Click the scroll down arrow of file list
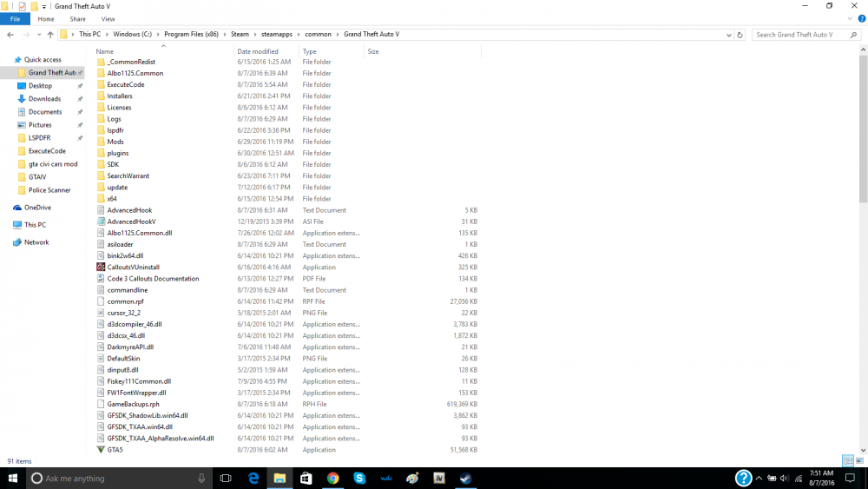The width and height of the screenshot is (868, 489). click(863, 450)
